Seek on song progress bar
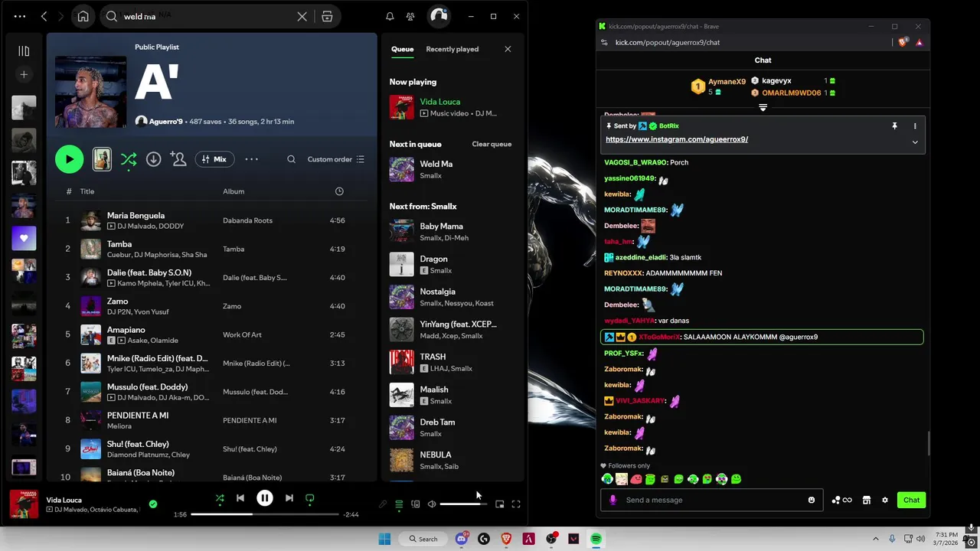 264,514
